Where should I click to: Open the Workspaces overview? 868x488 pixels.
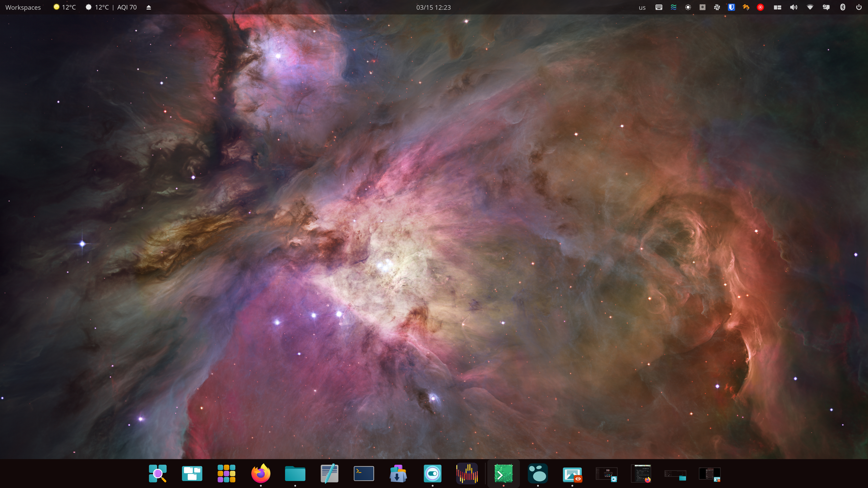(x=23, y=7)
